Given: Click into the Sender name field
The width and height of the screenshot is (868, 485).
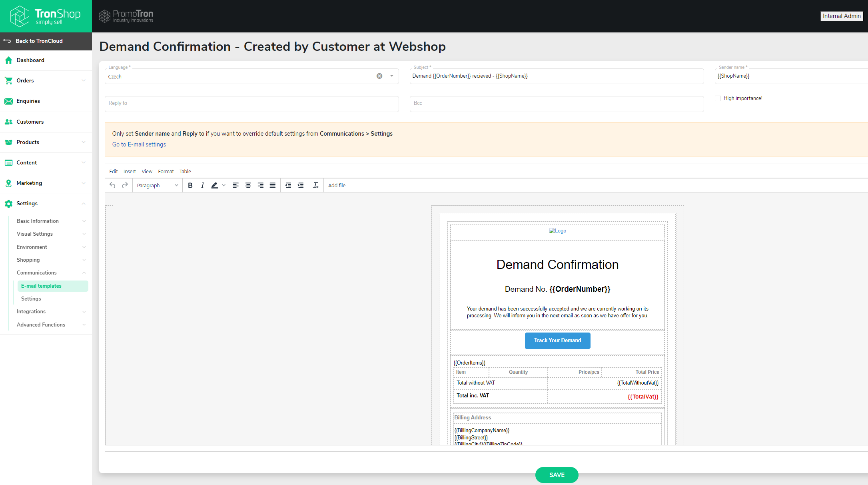Looking at the screenshot, I should click(x=791, y=76).
